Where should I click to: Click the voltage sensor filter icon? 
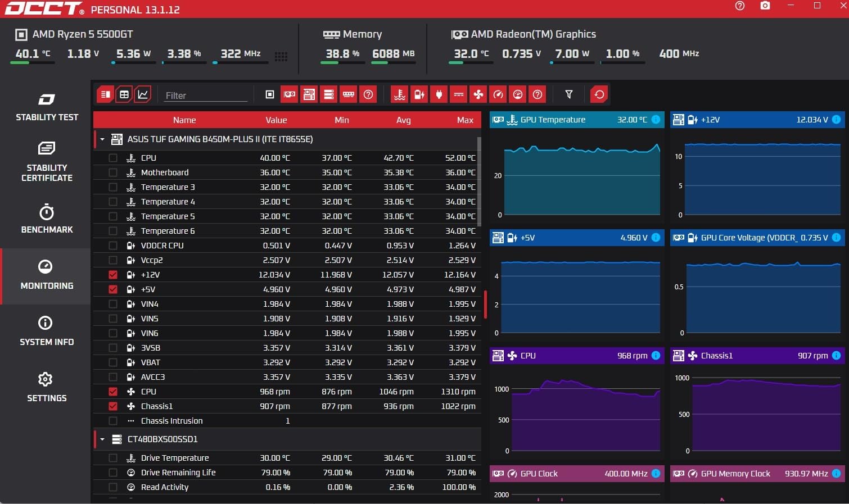pos(419,94)
